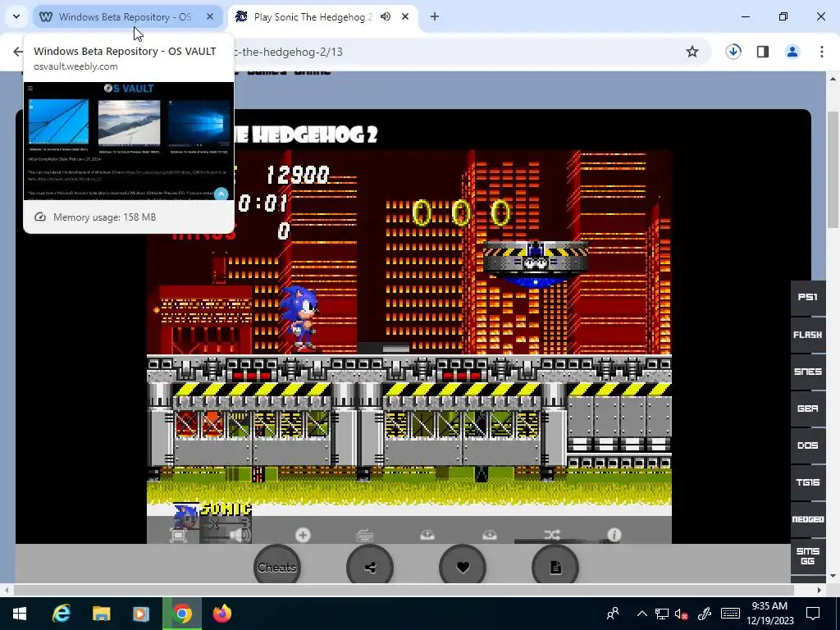Show hidden system tray icons chevron

(641, 614)
